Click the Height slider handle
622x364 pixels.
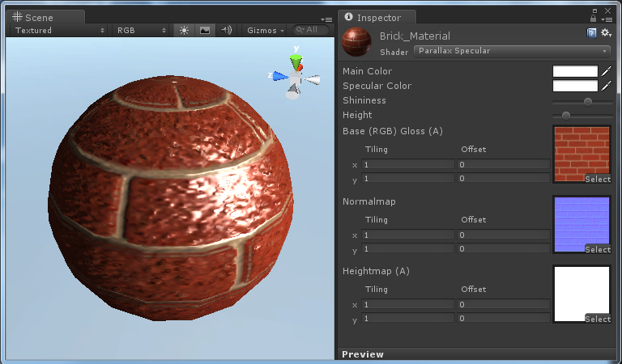point(566,116)
